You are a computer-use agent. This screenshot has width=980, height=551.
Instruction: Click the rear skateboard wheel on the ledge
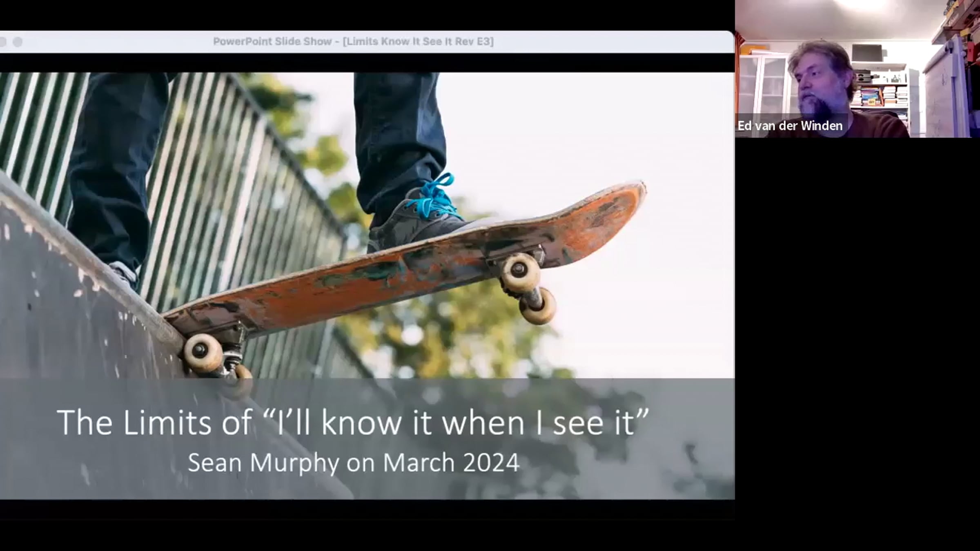tap(203, 352)
